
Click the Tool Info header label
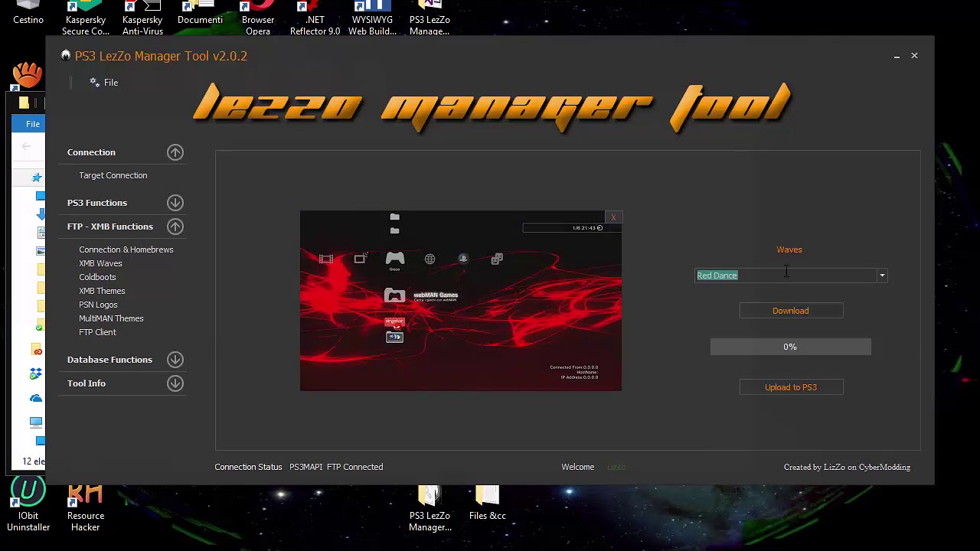click(x=86, y=383)
